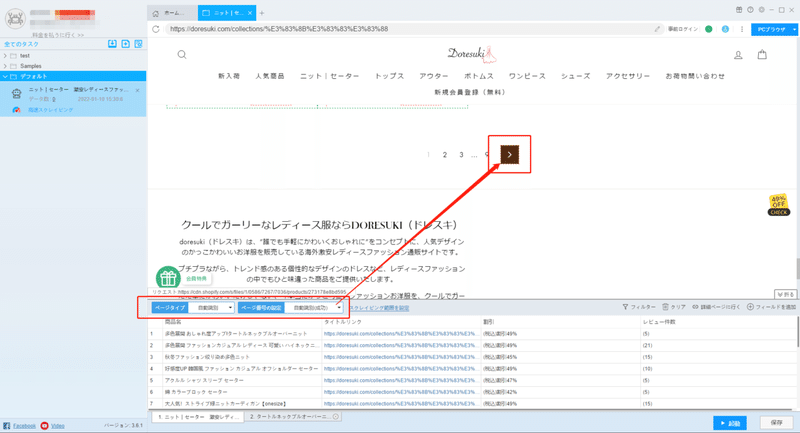Click the pencil edit icon in URL bar
The width and height of the screenshot is (800, 433).
point(657,29)
